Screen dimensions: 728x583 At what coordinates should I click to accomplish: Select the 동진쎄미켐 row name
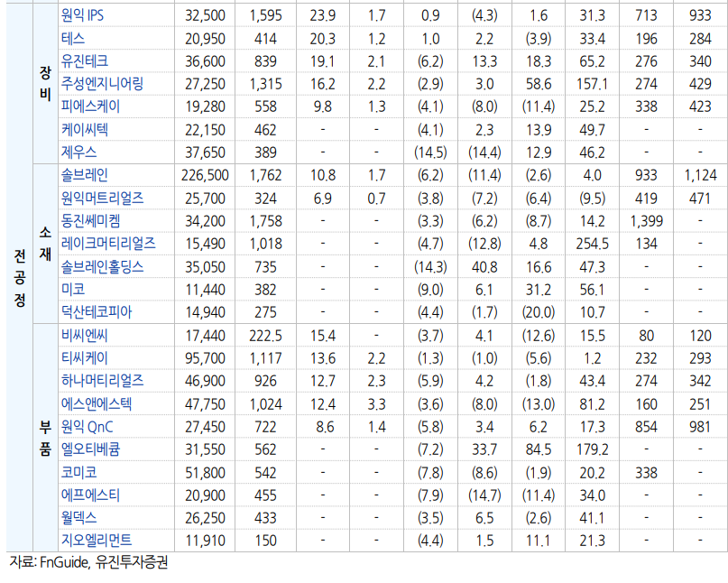click(x=90, y=221)
